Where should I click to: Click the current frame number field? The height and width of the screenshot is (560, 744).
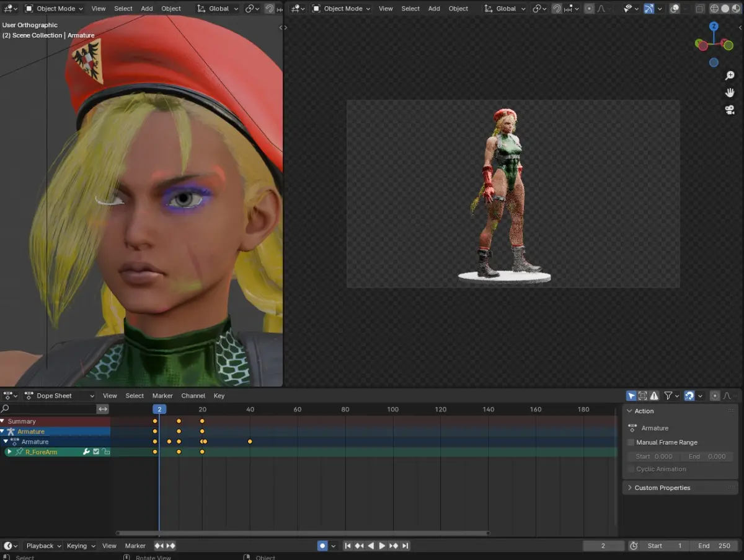(603, 546)
